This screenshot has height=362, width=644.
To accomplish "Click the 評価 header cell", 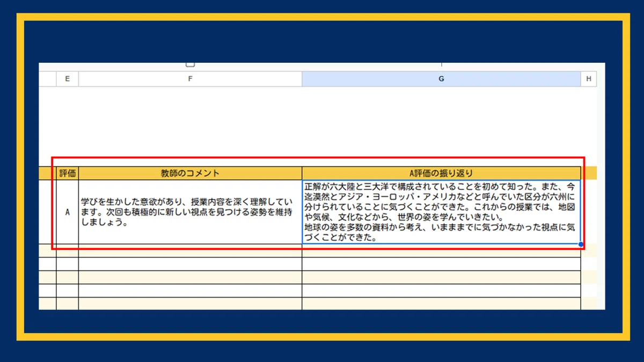I will [67, 173].
